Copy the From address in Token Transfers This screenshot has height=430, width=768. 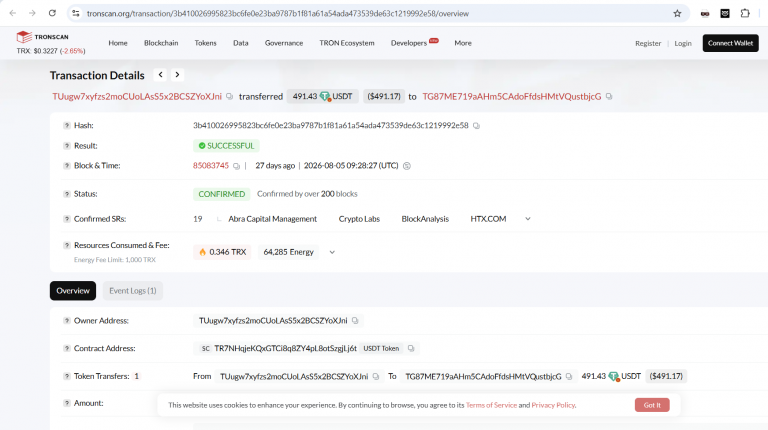click(x=376, y=377)
